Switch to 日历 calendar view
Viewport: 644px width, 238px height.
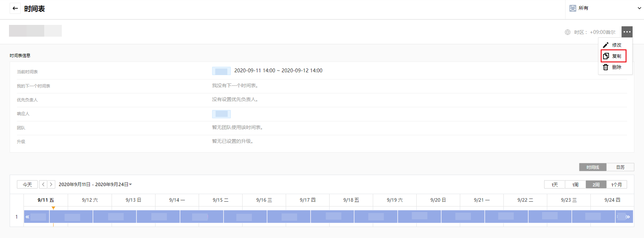pos(620,167)
